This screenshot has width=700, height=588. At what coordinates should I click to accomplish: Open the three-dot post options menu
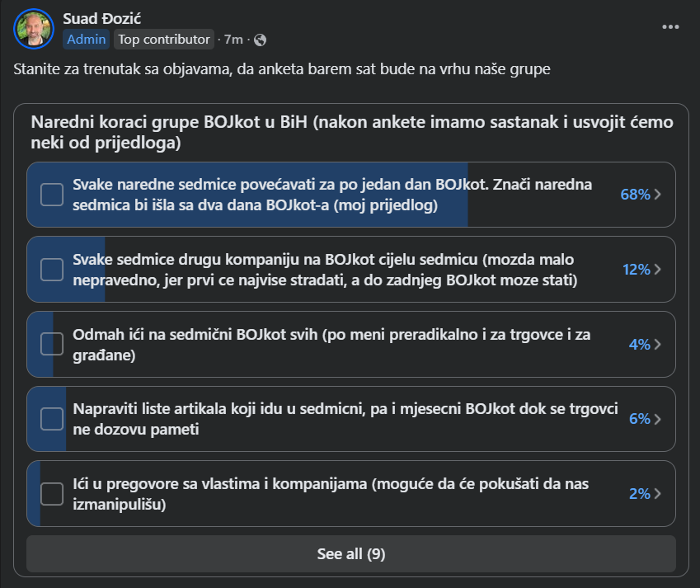670,27
